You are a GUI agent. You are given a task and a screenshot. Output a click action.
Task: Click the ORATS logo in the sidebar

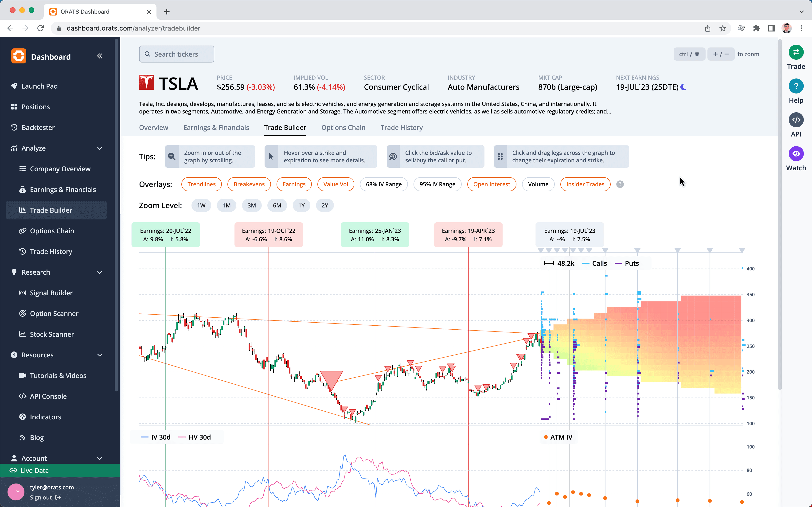[x=18, y=56]
